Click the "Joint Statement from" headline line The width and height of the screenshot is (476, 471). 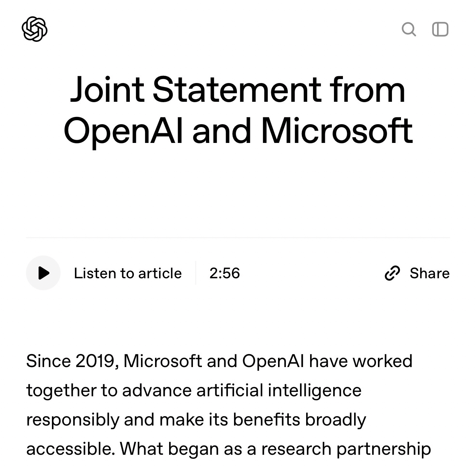click(x=238, y=89)
